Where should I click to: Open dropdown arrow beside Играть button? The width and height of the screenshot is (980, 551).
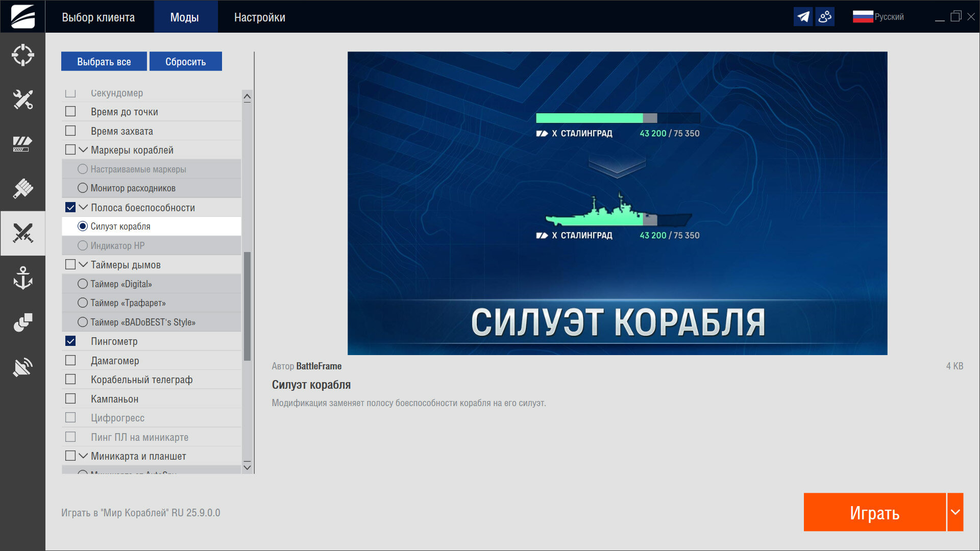[x=955, y=512]
